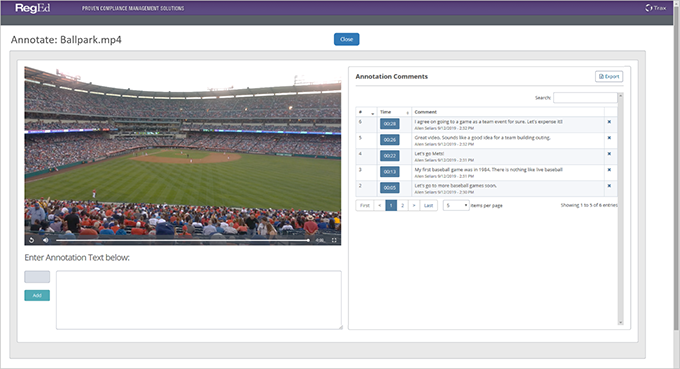This screenshot has width=680, height=369.
Task: Add the annotation text
Action: click(37, 295)
